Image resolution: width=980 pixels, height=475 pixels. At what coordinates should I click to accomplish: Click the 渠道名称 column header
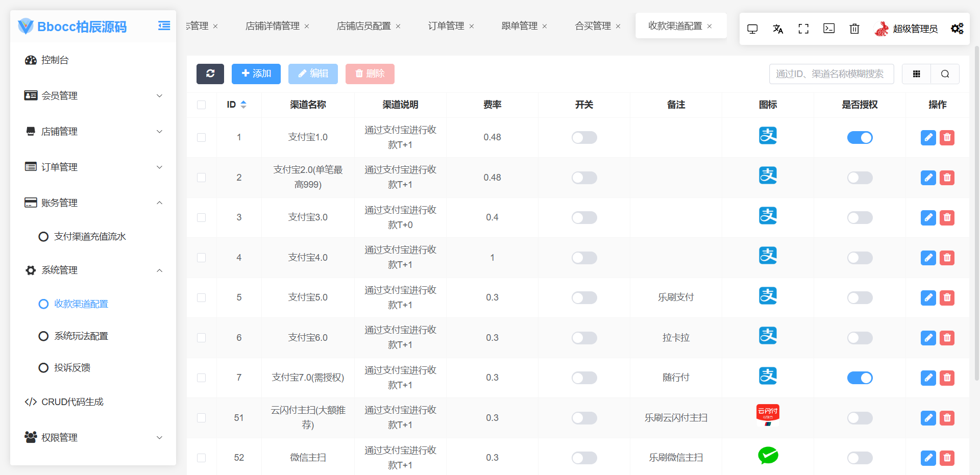tap(308, 105)
